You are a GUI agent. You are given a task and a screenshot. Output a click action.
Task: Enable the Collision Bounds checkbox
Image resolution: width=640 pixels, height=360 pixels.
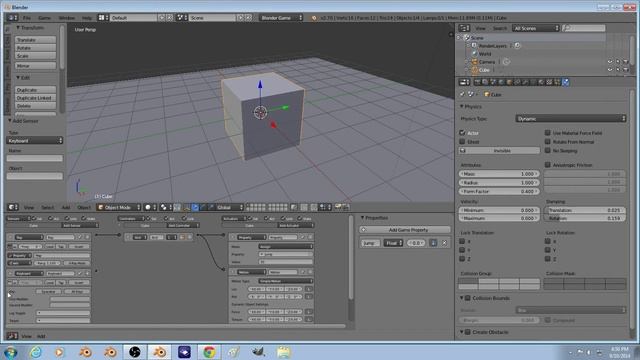[468, 298]
